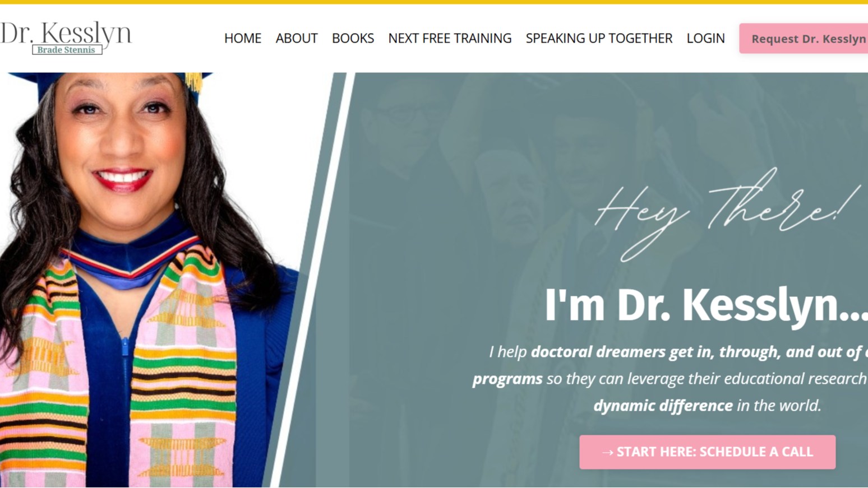Click the LOGIN link
Image resolution: width=868 pixels, height=488 pixels.
[x=705, y=38]
